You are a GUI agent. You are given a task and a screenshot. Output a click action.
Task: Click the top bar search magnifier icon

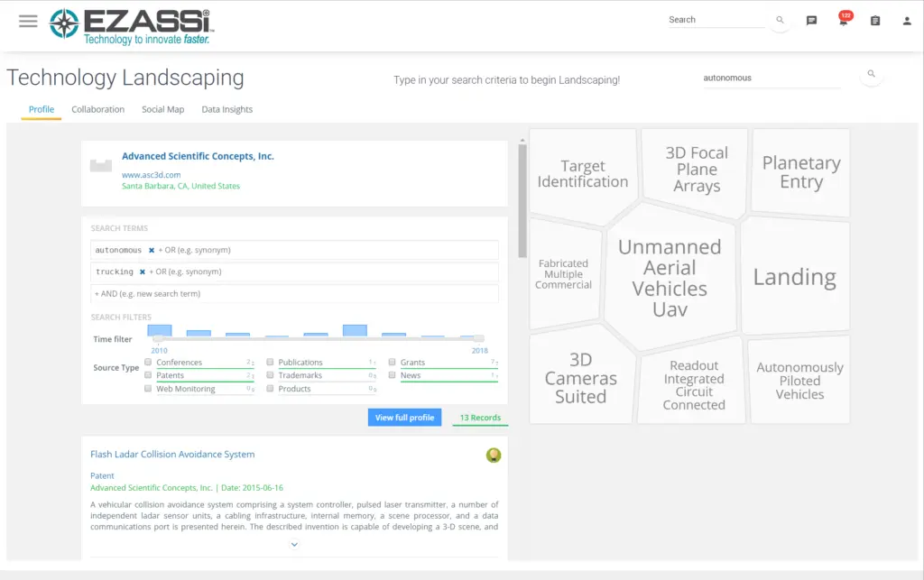780,20
